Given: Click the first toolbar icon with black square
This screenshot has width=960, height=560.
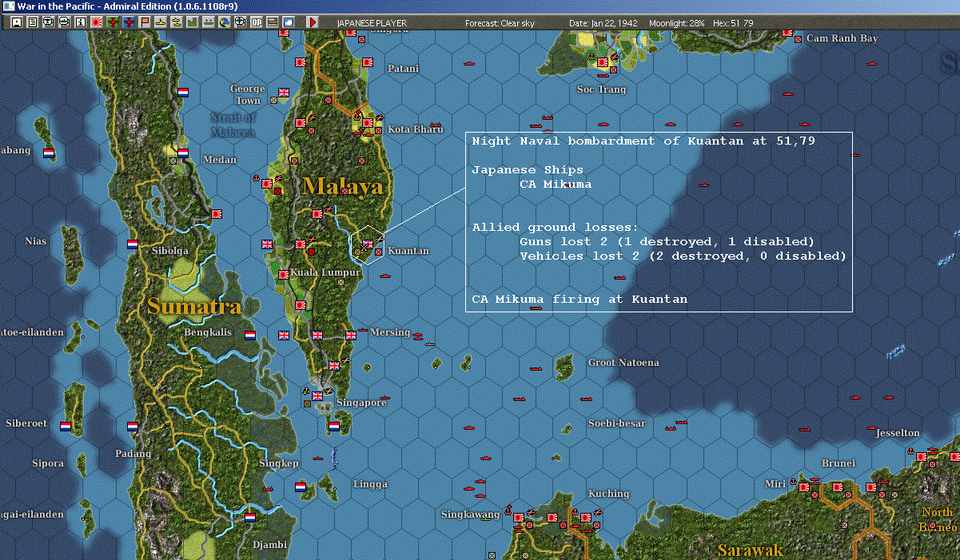Looking at the screenshot, I should tap(16, 22).
